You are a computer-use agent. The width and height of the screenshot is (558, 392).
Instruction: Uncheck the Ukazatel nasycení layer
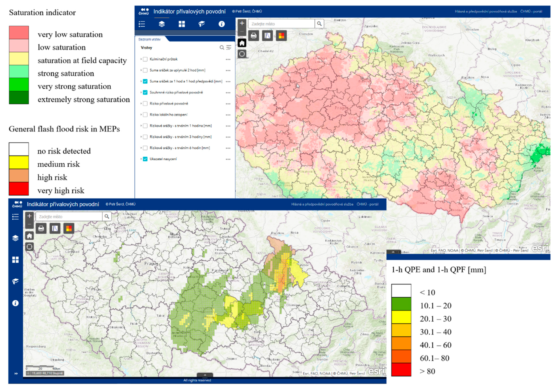(145, 159)
